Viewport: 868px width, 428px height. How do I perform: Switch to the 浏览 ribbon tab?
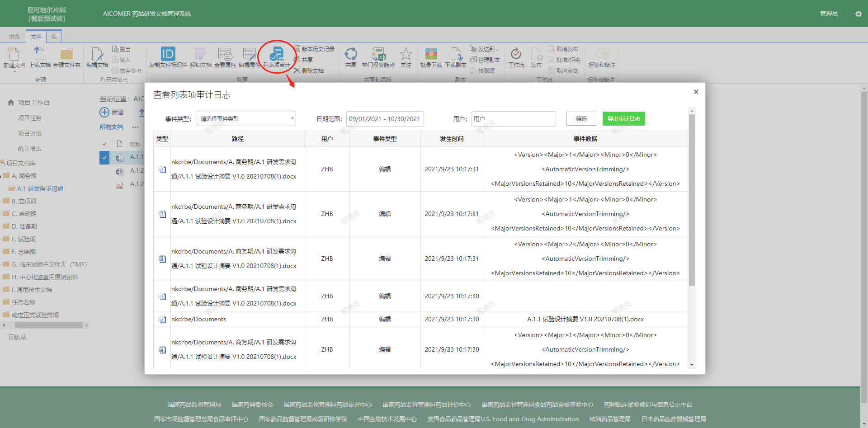14,37
